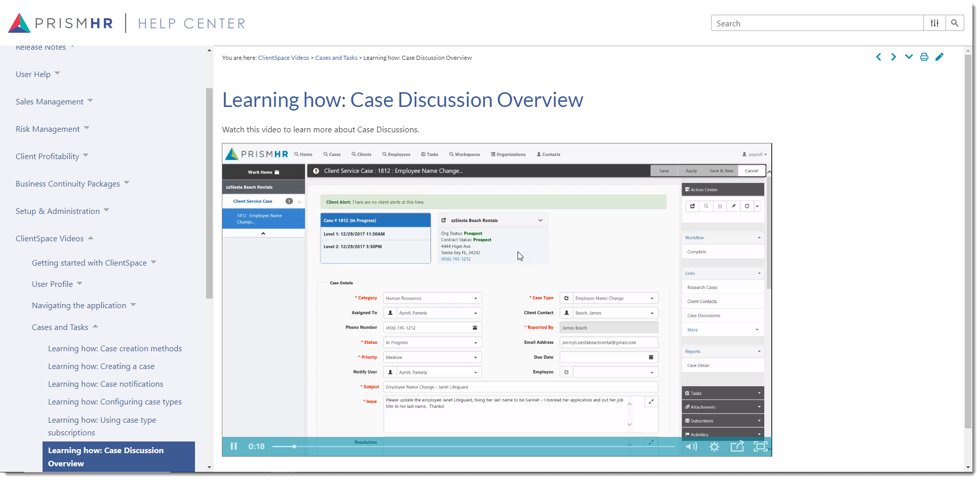The width and height of the screenshot is (980, 480).
Task: Expand Setup & Administration menu
Action: (x=106, y=210)
